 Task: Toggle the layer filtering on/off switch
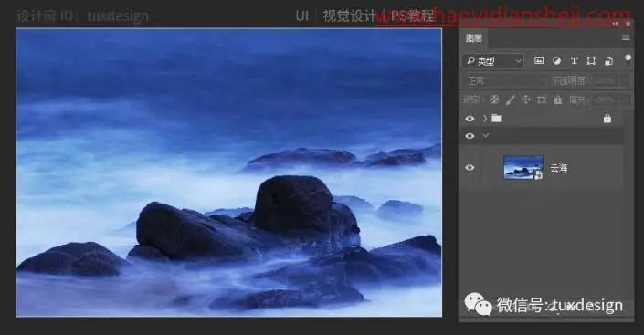click(x=628, y=58)
